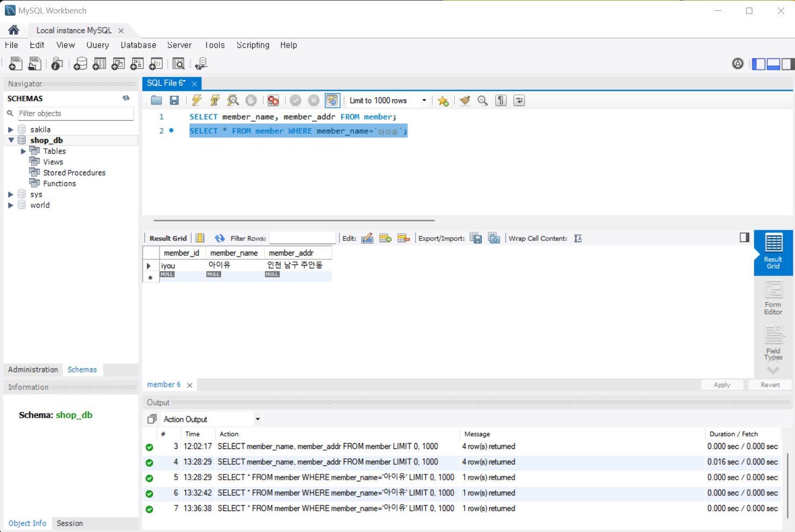Image resolution: width=795 pixels, height=532 pixels.
Task: Refresh schemas list icon
Action: point(126,98)
